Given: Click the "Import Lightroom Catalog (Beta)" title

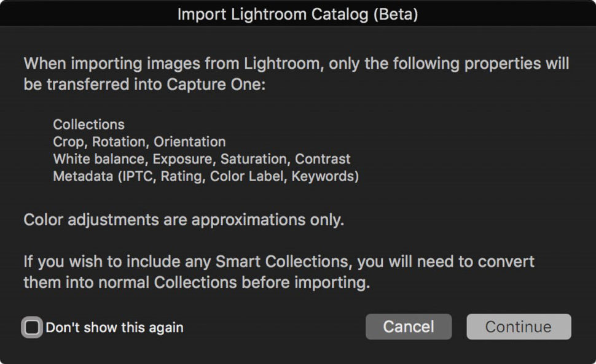Looking at the screenshot, I should point(297,14).
